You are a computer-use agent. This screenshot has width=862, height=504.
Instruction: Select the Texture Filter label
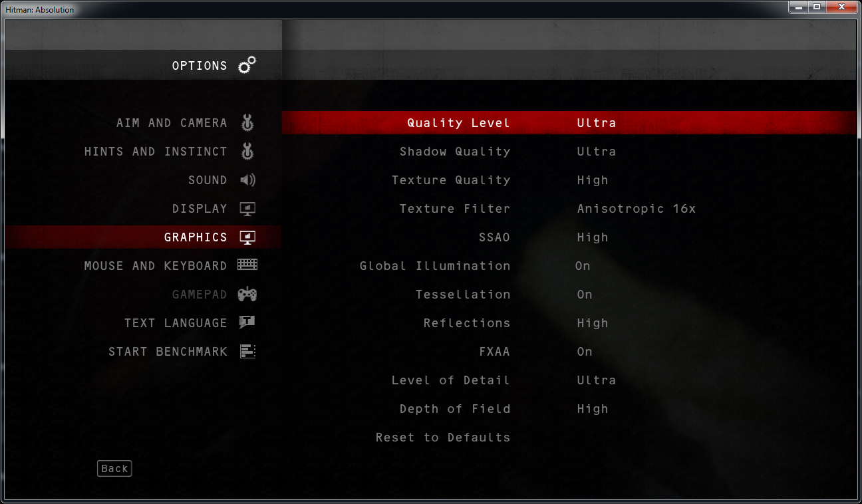pos(455,209)
